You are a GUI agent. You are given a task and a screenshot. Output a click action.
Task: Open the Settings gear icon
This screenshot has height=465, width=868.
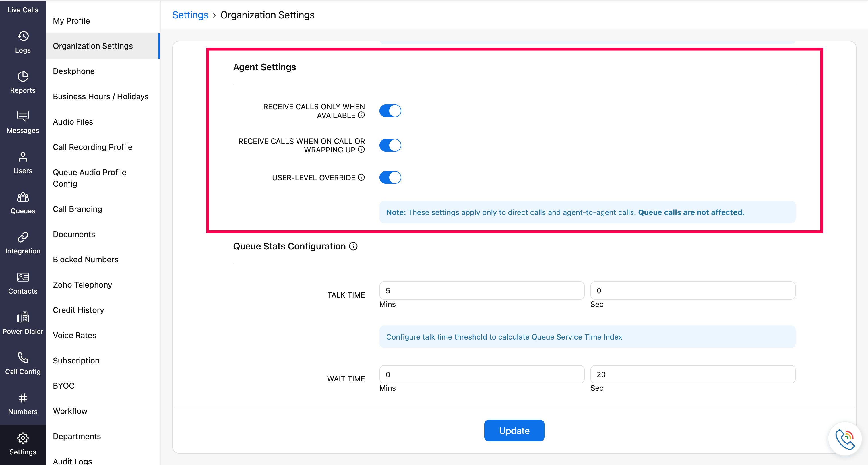[23, 438]
